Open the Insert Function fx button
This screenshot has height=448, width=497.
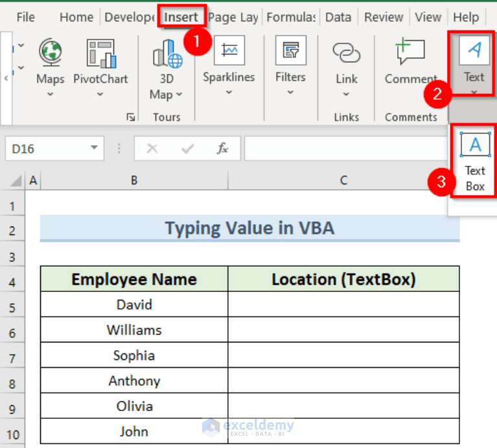(222, 148)
